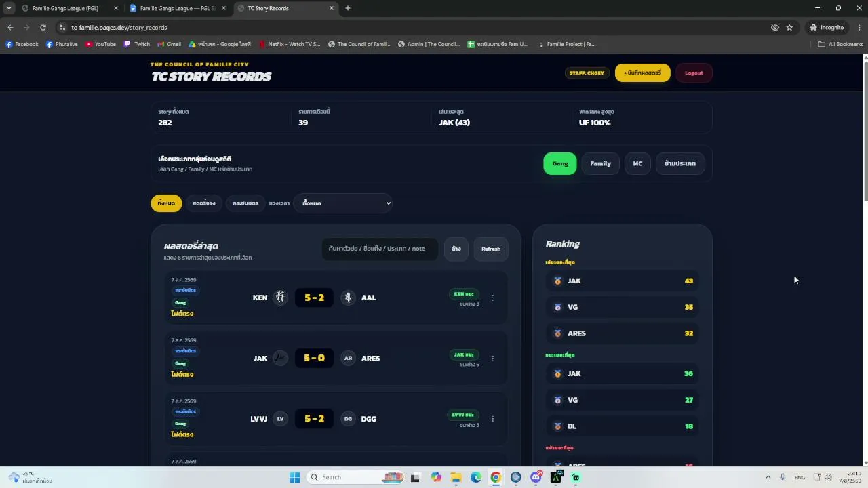Show hidden system tray icons
The height and width of the screenshot is (488, 868).
tap(768, 477)
